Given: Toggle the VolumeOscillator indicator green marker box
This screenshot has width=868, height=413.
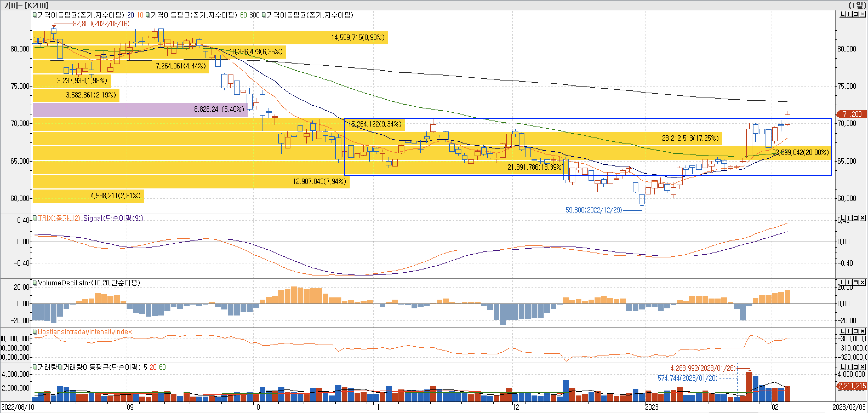Looking at the screenshot, I should [35, 283].
